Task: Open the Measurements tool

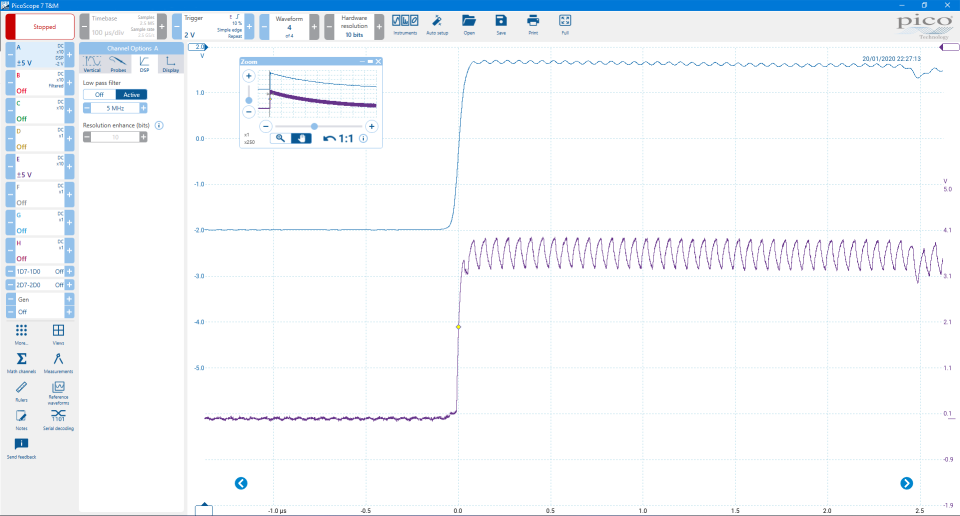Action: click(58, 360)
